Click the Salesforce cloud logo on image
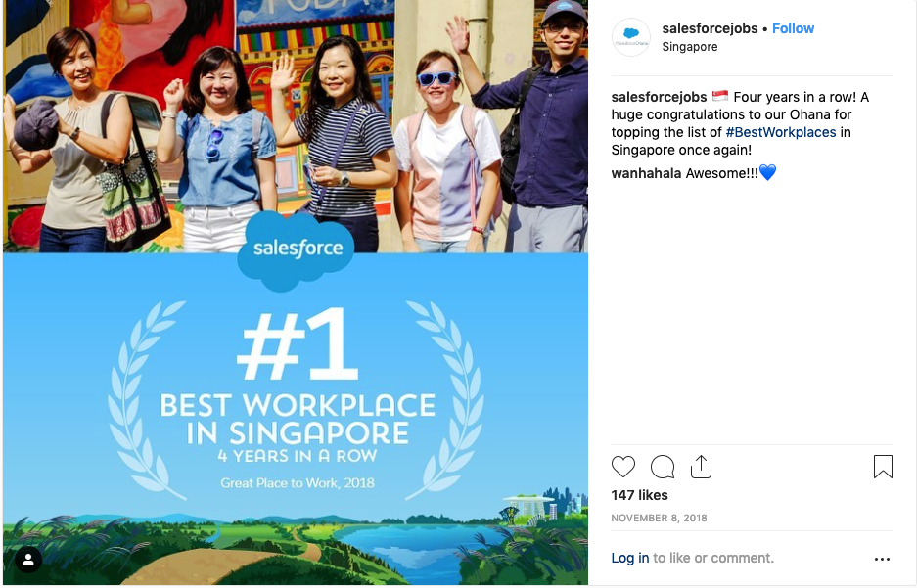The height and width of the screenshot is (588, 917). [297, 249]
